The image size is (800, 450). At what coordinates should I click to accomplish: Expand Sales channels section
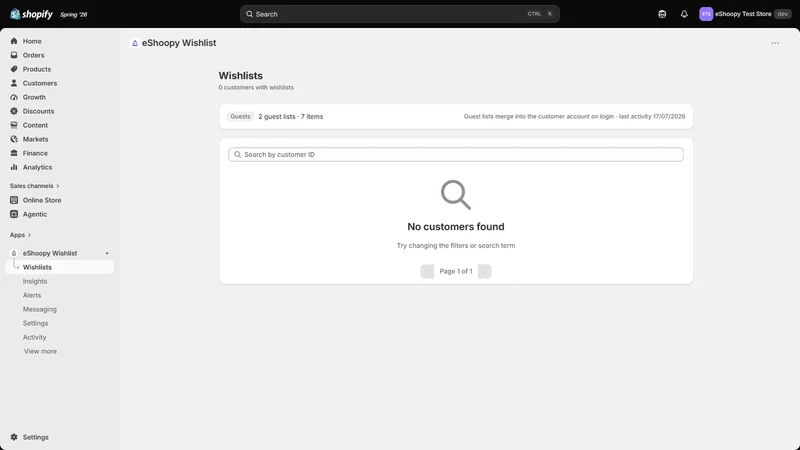coord(35,186)
